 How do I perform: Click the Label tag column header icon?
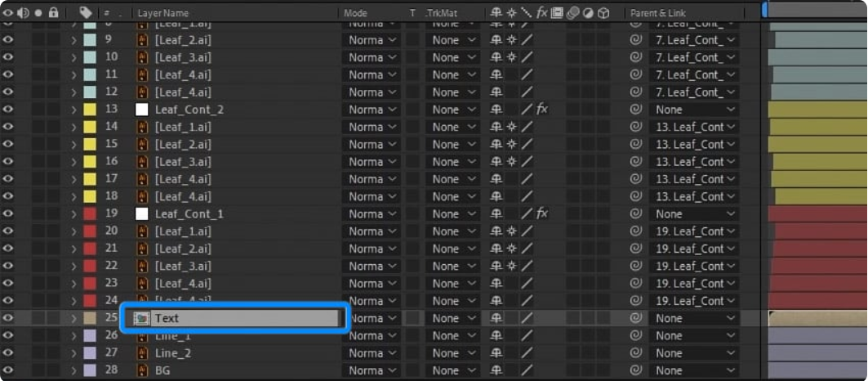click(86, 13)
